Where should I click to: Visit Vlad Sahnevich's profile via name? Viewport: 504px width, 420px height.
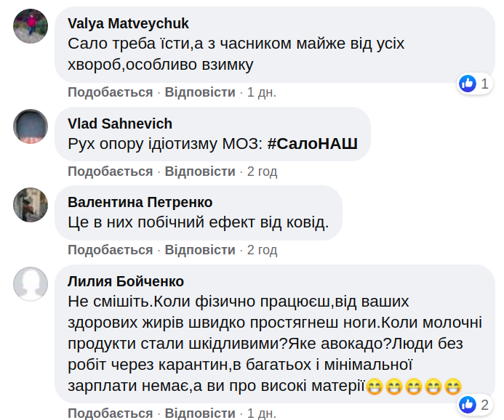click(x=120, y=124)
